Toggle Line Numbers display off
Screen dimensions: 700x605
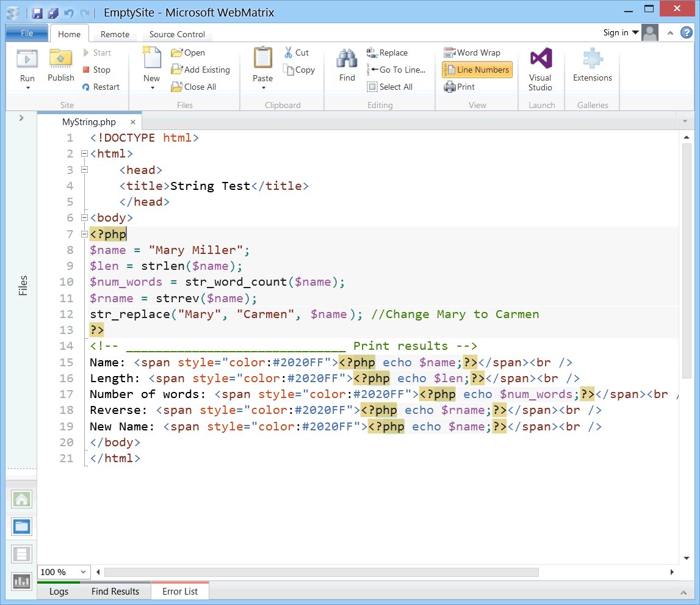(x=477, y=70)
